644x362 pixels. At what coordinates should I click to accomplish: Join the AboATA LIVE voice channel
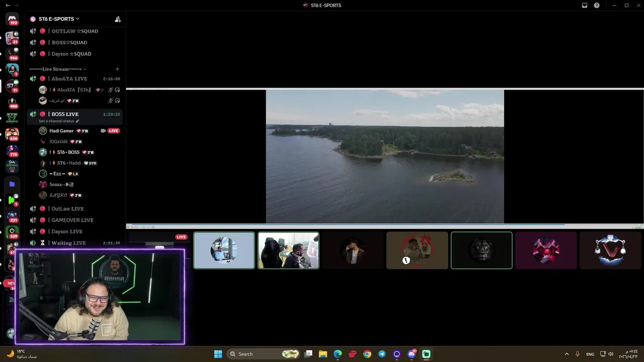[75, 79]
